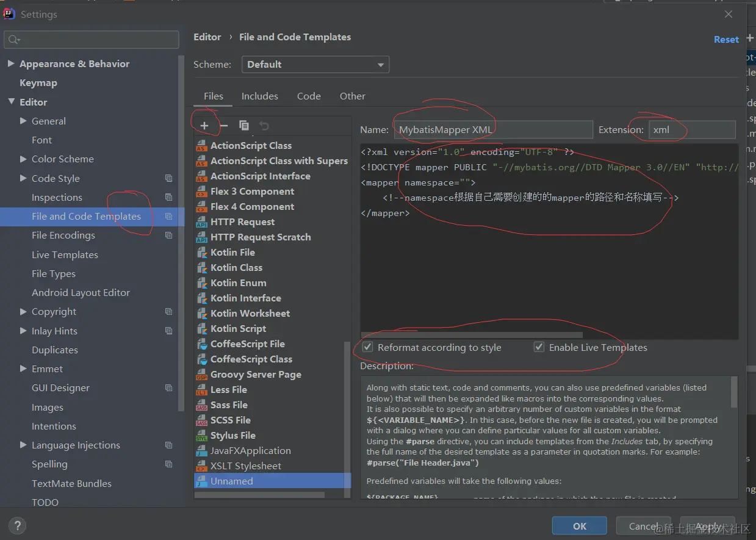756x540 pixels.
Task: Click project-level icon beside GUI Designer
Action: [169, 388]
